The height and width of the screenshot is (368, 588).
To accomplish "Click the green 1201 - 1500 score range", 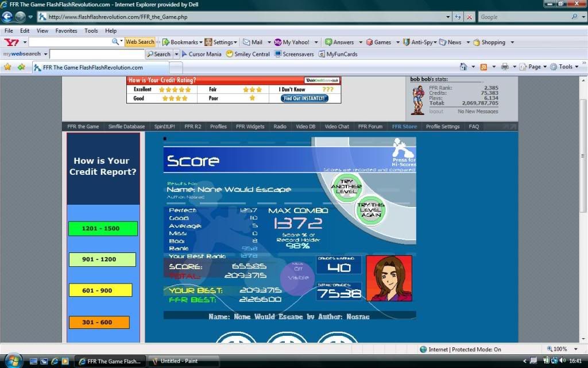I will pos(103,228).
